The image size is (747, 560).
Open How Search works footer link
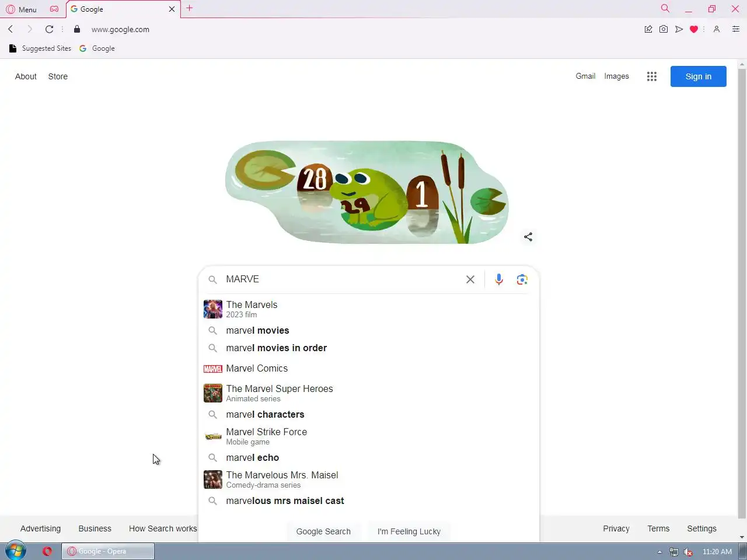tap(163, 528)
